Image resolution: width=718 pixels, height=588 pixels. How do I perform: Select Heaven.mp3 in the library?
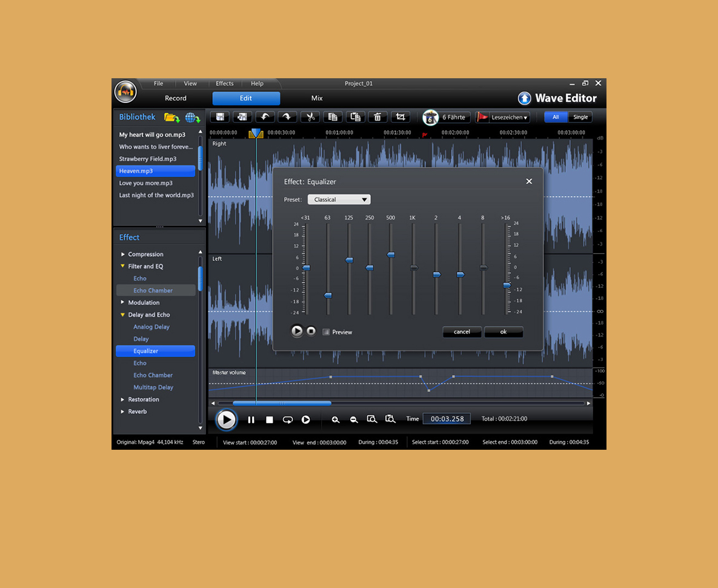point(156,171)
